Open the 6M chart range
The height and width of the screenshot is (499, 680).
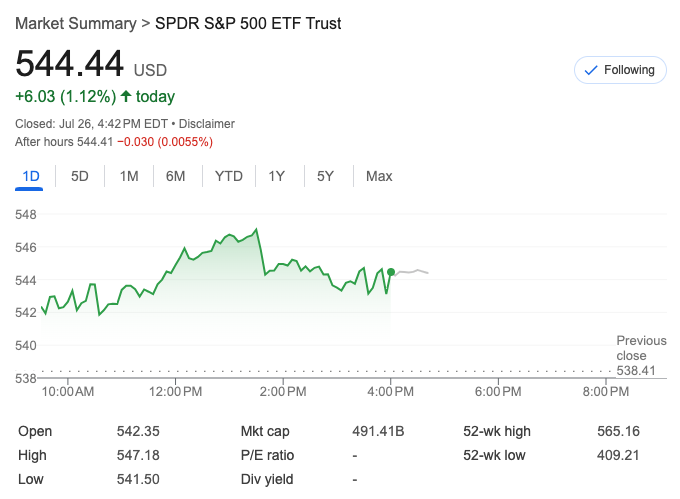coord(176,177)
